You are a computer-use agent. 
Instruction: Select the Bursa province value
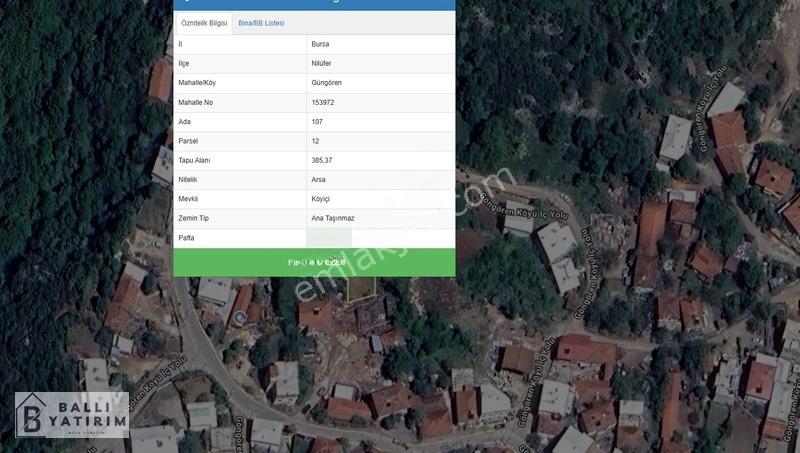point(320,44)
